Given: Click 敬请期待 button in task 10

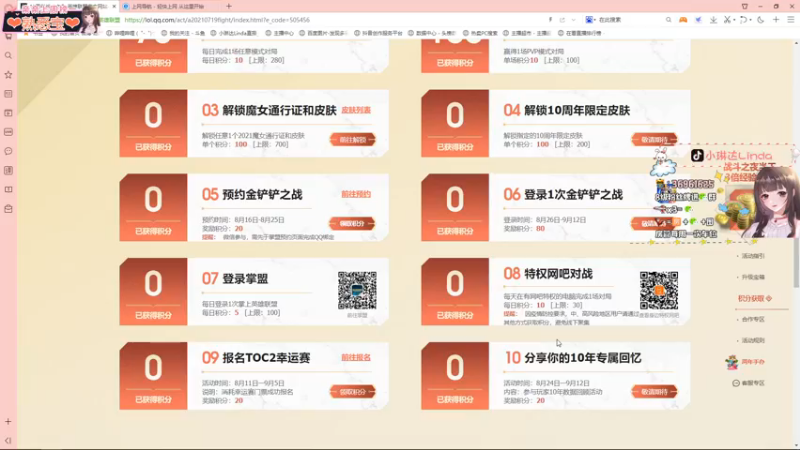Looking at the screenshot, I should (654, 392).
